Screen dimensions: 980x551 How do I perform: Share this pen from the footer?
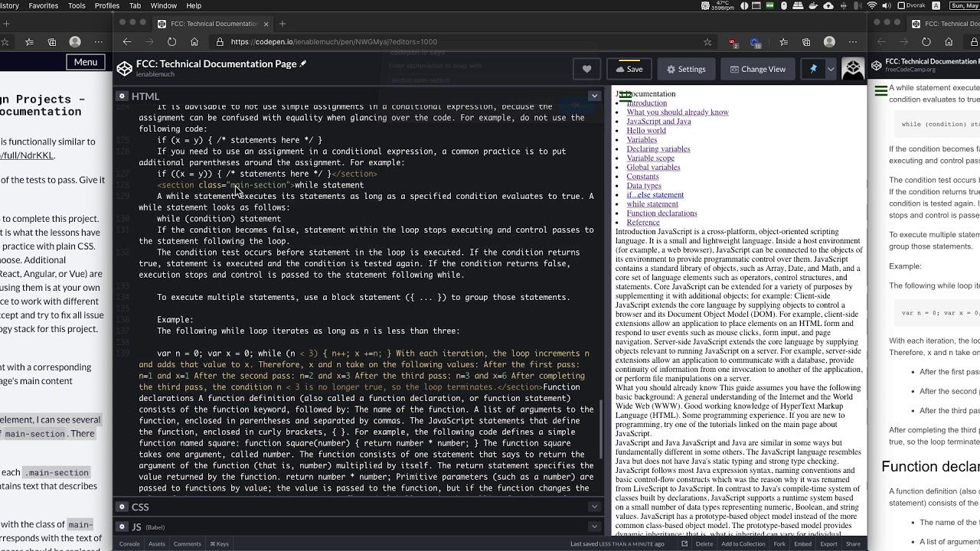pos(853,544)
